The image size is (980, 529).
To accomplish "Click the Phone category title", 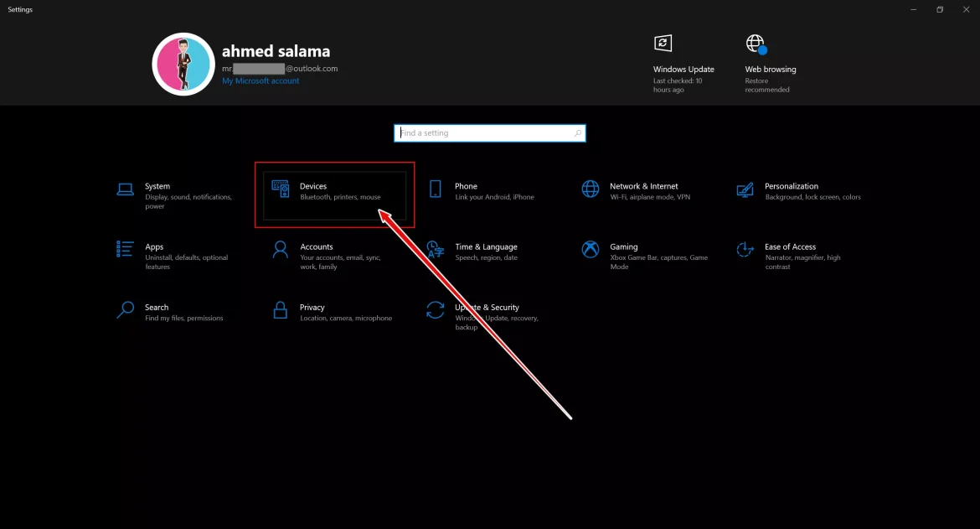I will (x=467, y=186).
